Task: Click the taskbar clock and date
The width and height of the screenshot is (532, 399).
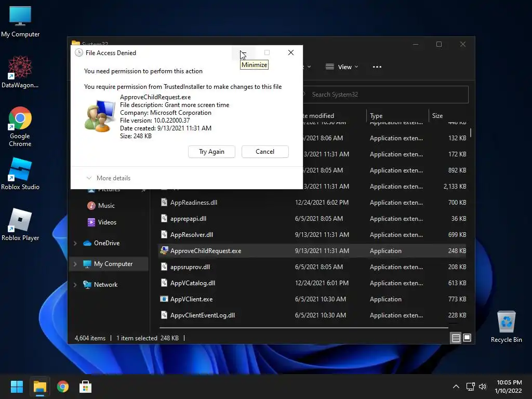Action: tap(508, 387)
